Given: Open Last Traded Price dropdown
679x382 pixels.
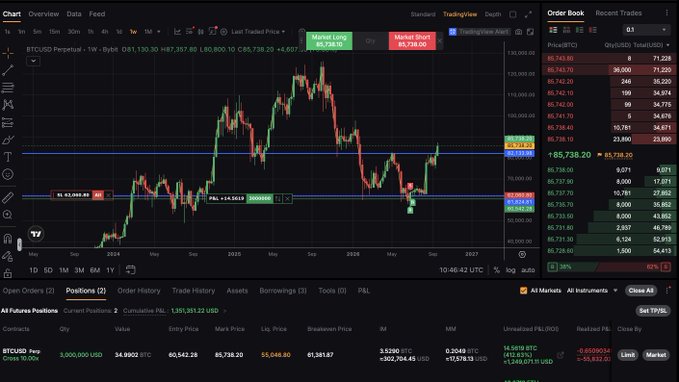Looking at the screenshot, I should coord(258,32).
